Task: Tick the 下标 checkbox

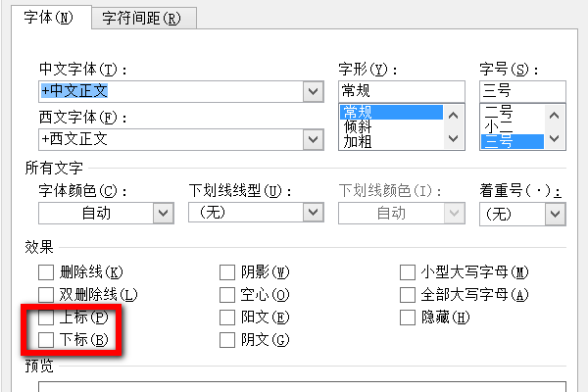Action: 46,340
